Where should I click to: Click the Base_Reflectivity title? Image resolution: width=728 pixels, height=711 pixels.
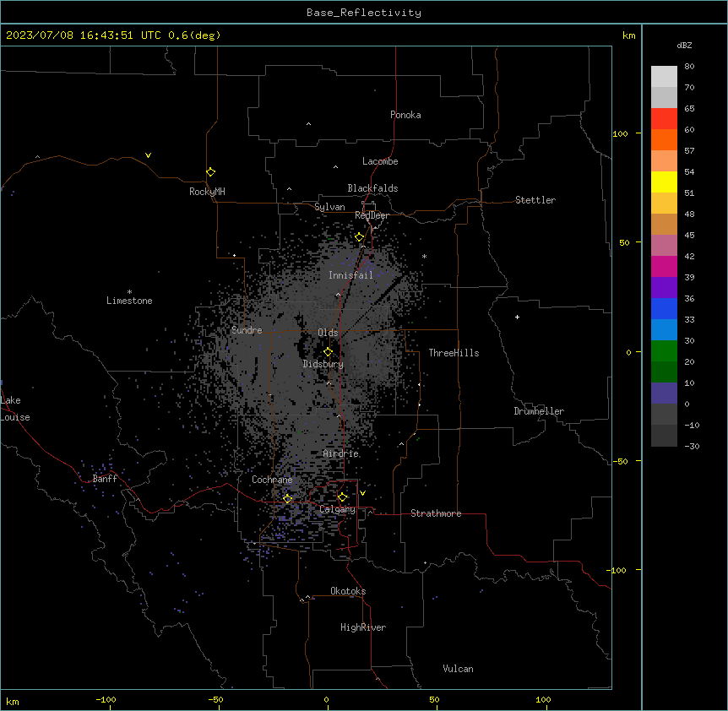364,13
